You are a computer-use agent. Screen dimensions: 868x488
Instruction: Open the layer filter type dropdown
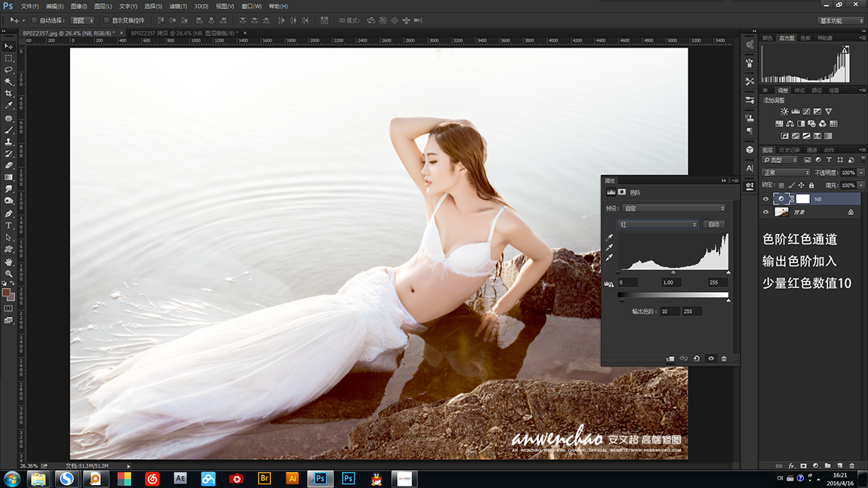coord(780,160)
